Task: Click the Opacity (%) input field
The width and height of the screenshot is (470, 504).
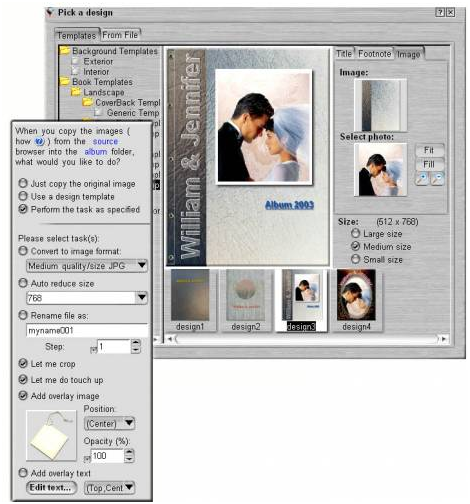Action: click(x=107, y=456)
